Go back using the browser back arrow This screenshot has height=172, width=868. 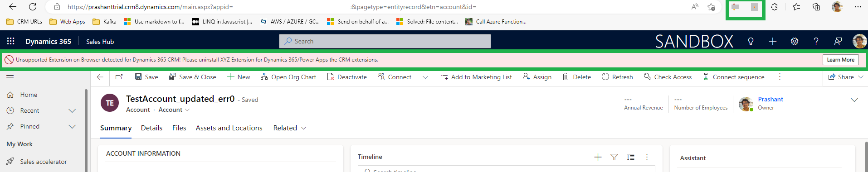[13, 7]
